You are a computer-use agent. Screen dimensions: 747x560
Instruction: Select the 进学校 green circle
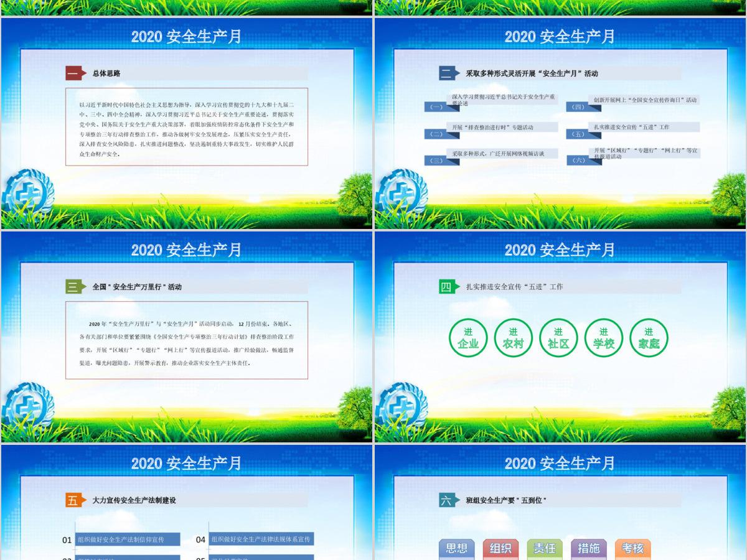(x=604, y=338)
